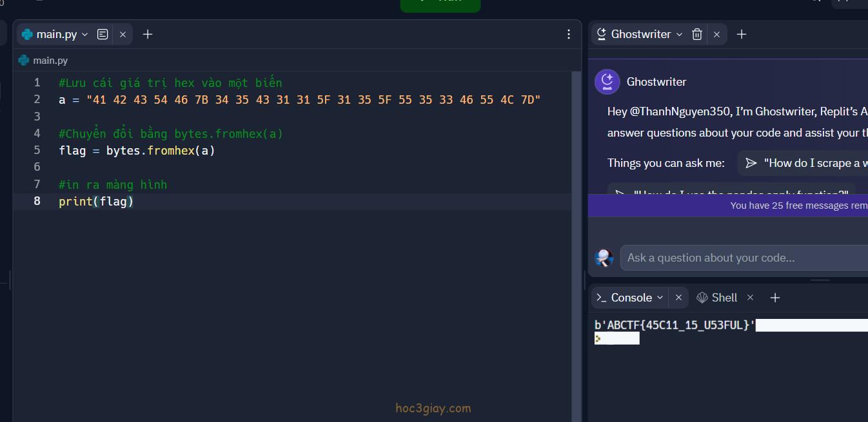Expand the Ghostwriter tab dropdown chevron
The height and width of the screenshot is (422, 868).
(679, 34)
